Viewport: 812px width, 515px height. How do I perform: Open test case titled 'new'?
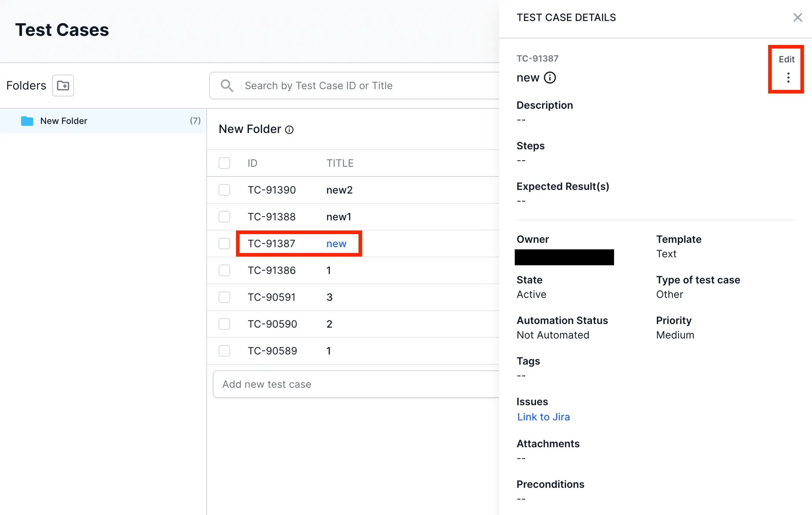click(x=336, y=244)
